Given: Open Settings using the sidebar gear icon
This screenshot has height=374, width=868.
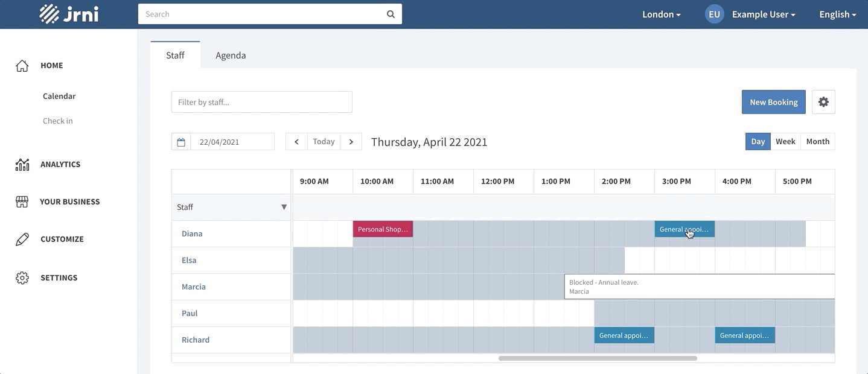Looking at the screenshot, I should tap(22, 277).
